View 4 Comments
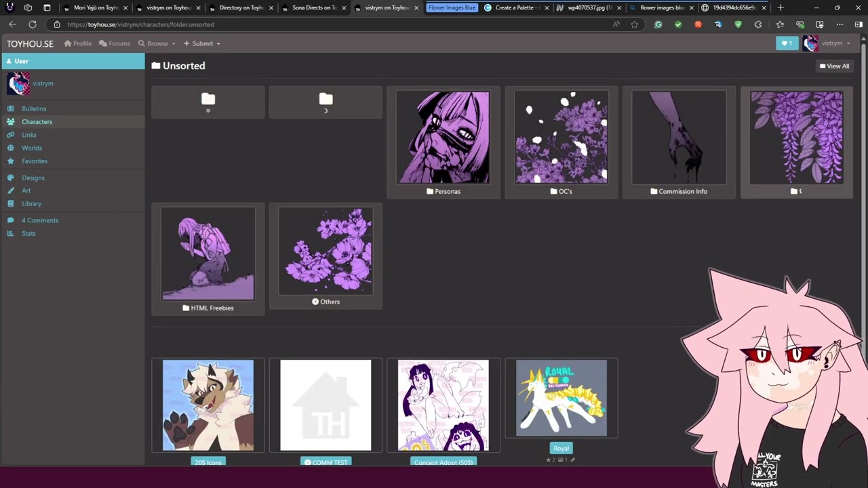 pyautogui.click(x=40, y=220)
